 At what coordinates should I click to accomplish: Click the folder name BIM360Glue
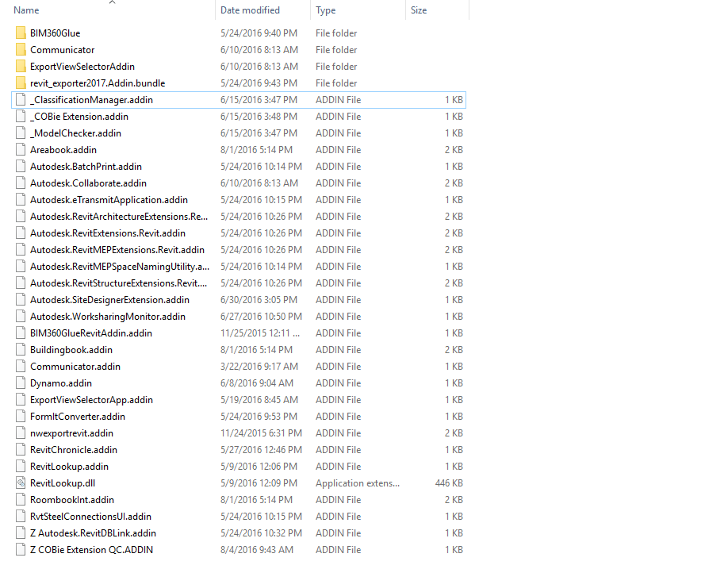click(x=56, y=33)
